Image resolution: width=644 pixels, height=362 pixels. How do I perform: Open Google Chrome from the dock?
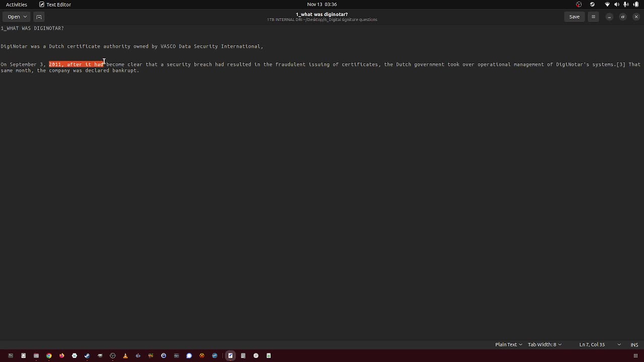[49, 355]
